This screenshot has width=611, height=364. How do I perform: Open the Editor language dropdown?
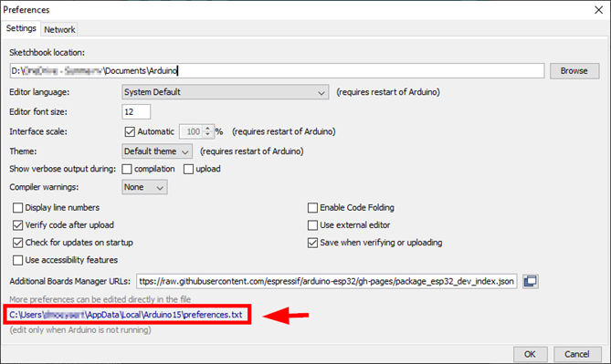pos(226,92)
